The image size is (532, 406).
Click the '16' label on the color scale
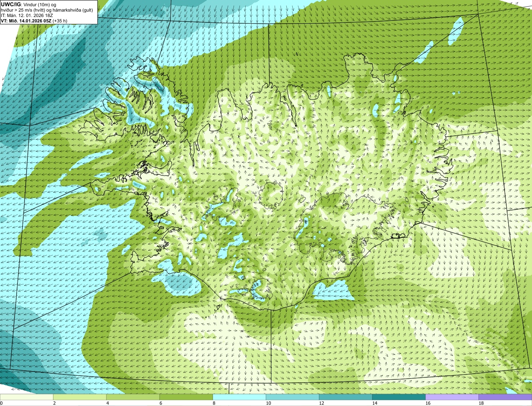coord(428,403)
